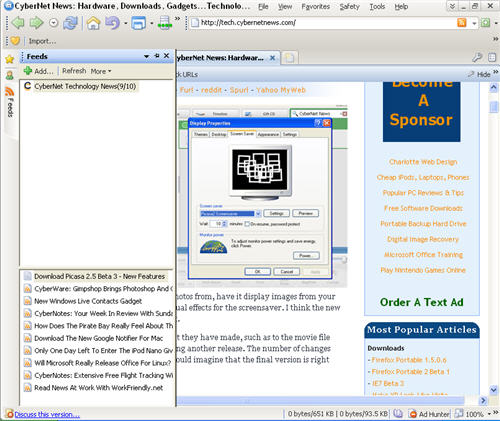Click the page's vertical scroll down arrow

pyautogui.click(x=493, y=389)
